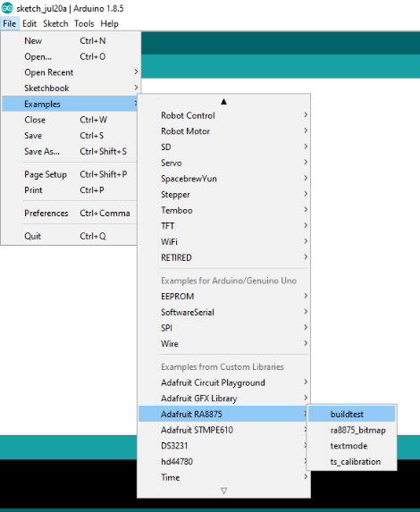Click the scroll-up arrow atop Examples submenu
This screenshot has width=420, height=512.
[x=223, y=102]
